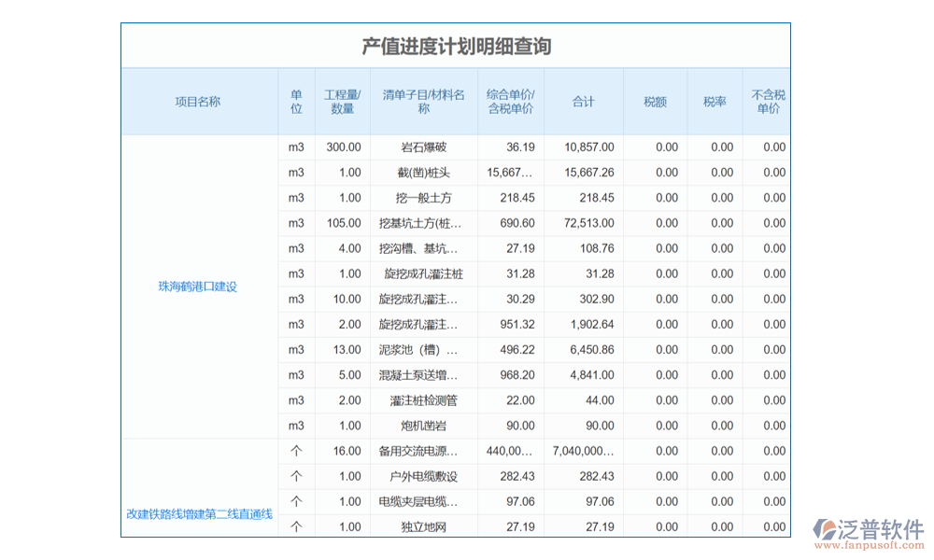Click the 产值进度计划明细查询 title

(456, 47)
